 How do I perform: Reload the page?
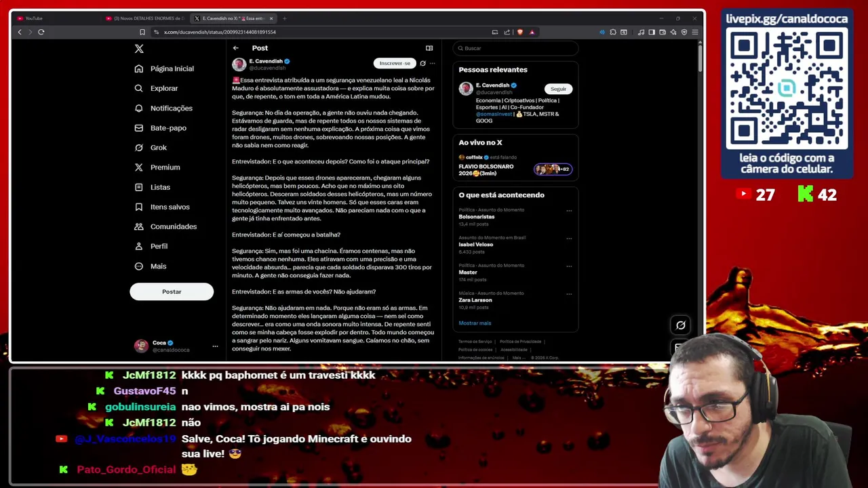[41, 32]
